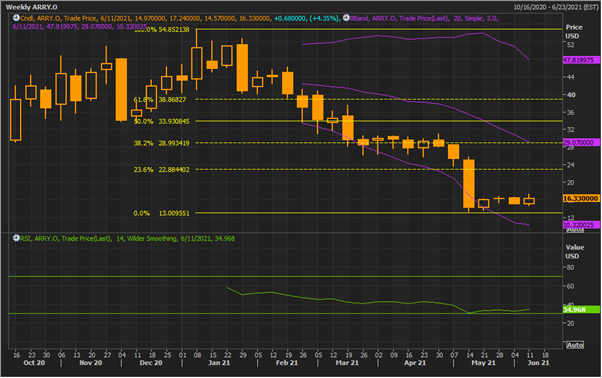Select the 50.0% 33.930845 Fibonacci label
The height and width of the screenshot is (378, 602).
click(161, 121)
